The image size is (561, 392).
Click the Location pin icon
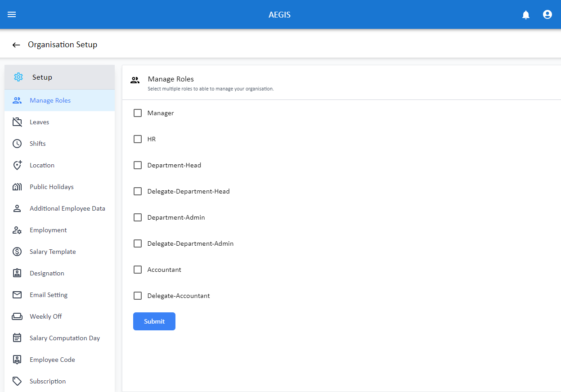point(17,165)
